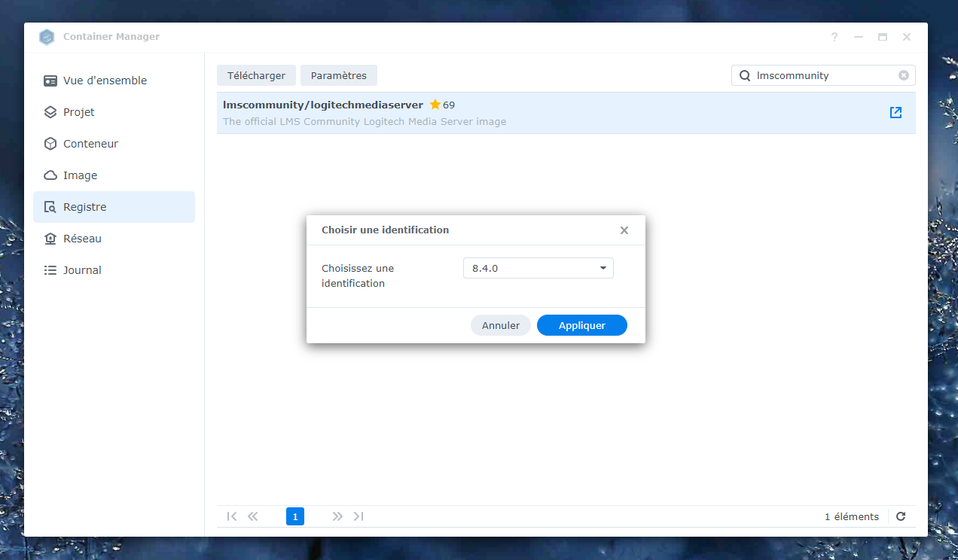Viewport: 958px width, 560px height.
Task: Open the Conteneur section
Action: [114, 144]
